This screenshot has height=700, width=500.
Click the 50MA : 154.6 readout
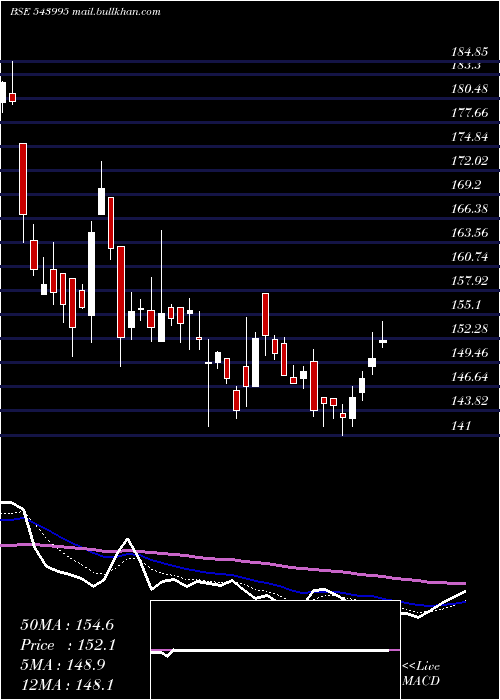pos(67,625)
